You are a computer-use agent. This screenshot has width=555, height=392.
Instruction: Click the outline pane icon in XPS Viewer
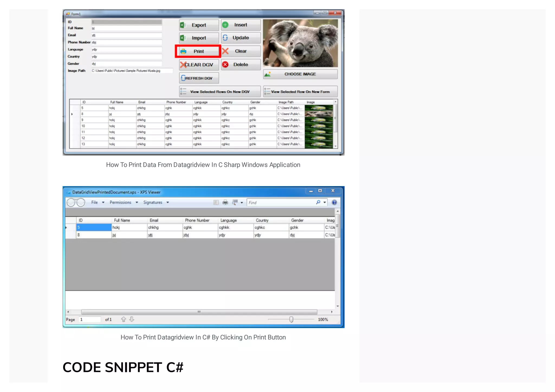tap(216, 202)
